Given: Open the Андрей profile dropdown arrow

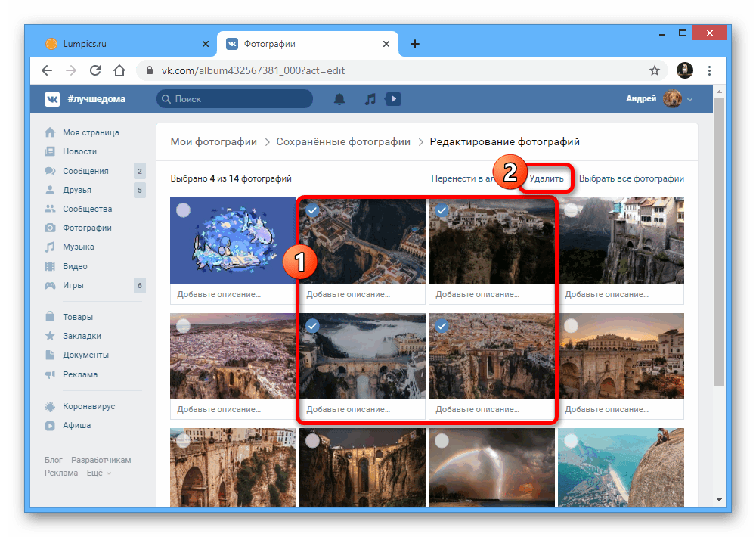Looking at the screenshot, I should 690,99.
